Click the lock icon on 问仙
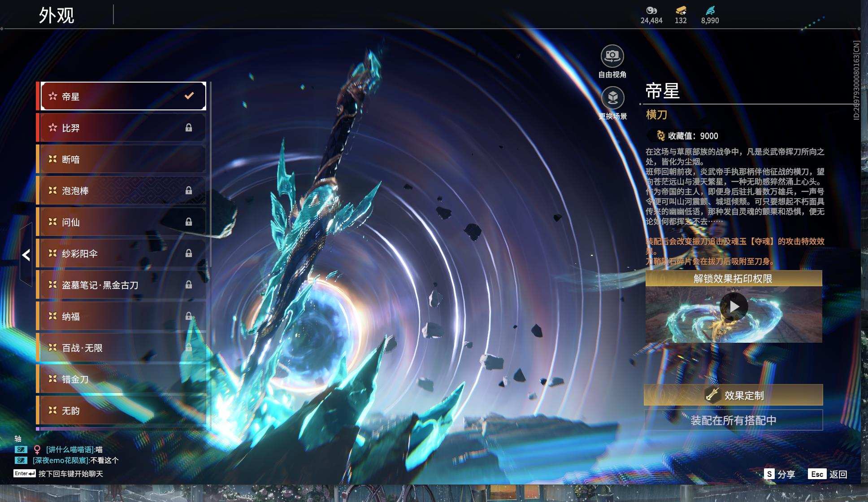 (189, 222)
